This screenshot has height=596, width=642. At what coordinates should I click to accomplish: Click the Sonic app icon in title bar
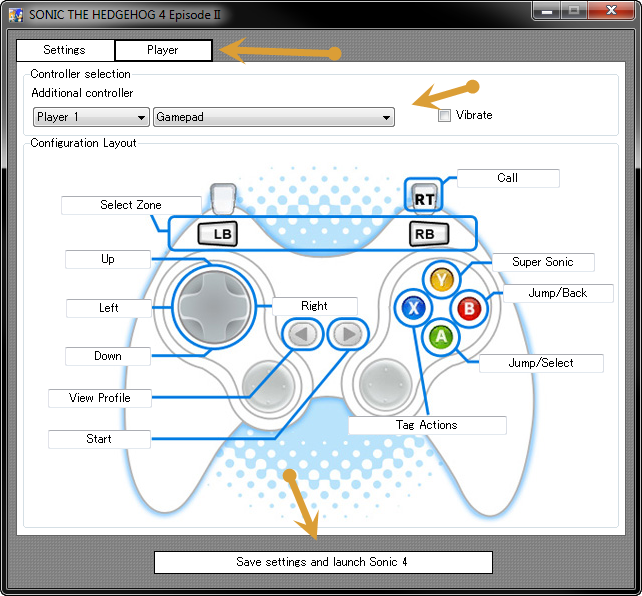16,15
